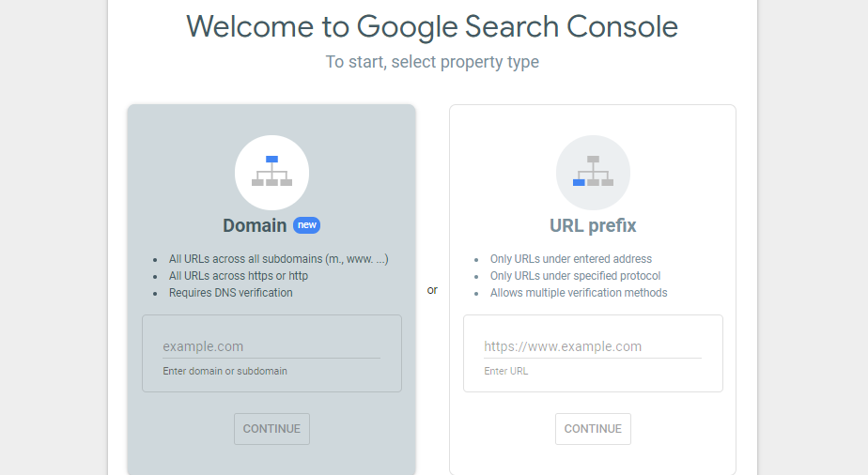Click the example.com domain input field
868x475 pixels.
tap(271, 346)
